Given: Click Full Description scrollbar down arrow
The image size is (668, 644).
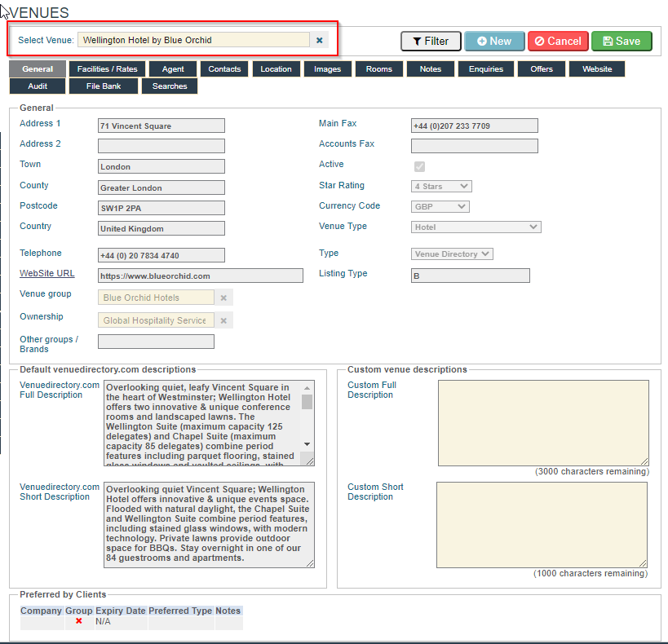Looking at the screenshot, I should pyautogui.click(x=307, y=444).
